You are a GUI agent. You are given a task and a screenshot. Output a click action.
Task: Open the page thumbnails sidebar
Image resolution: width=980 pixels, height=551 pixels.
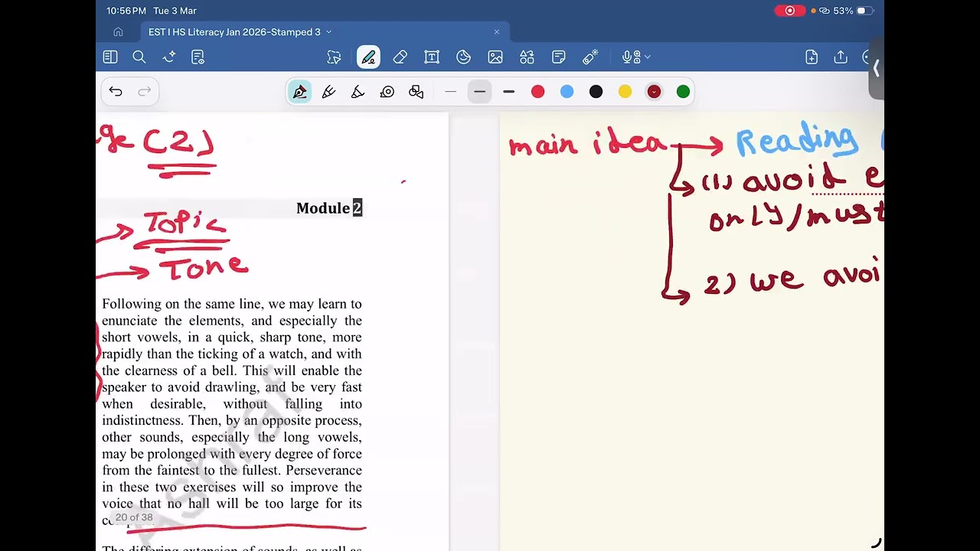click(x=110, y=57)
